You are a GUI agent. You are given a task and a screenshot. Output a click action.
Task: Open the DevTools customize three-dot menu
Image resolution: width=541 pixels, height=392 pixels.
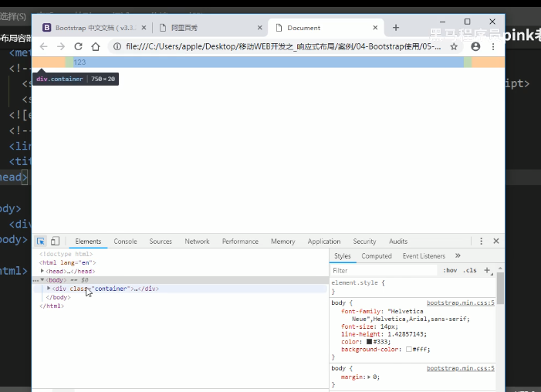[x=482, y=241]
